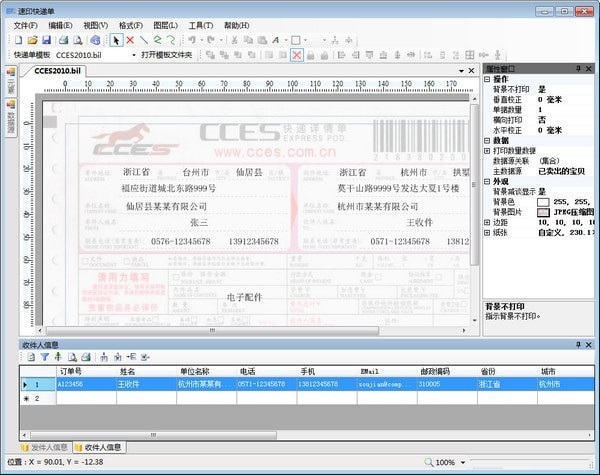This screenshot has height=475, width=600.
Task: Collapse the 数据 property group
Action: pyautogui.click(x=487, y=140)
